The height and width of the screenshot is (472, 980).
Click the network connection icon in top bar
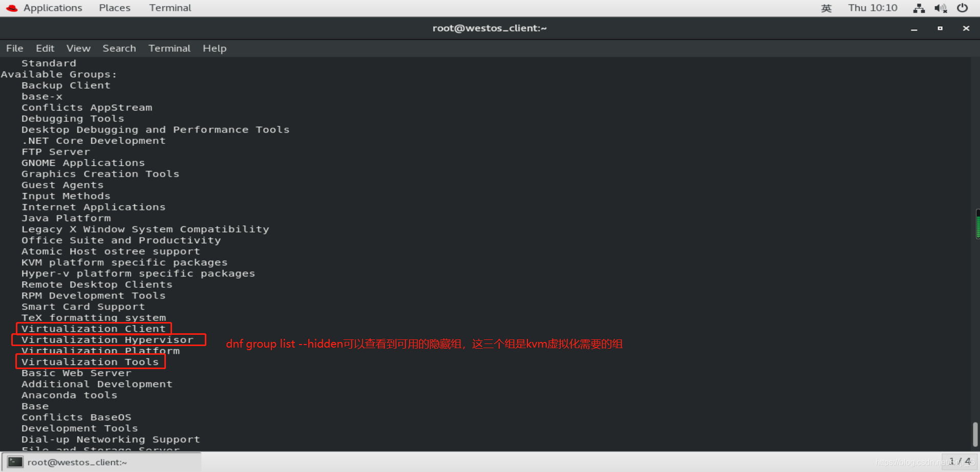pyautogui.click(x=919, y=8)
